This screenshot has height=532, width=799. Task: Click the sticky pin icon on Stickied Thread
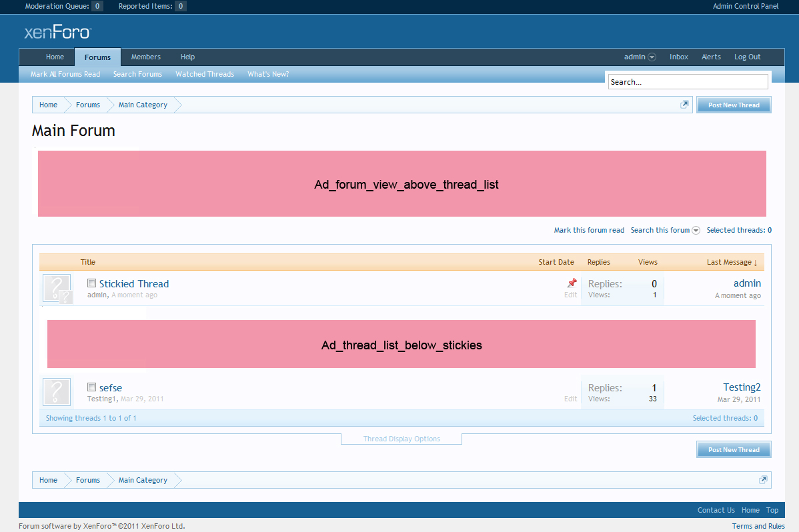[x=571, y=283]
